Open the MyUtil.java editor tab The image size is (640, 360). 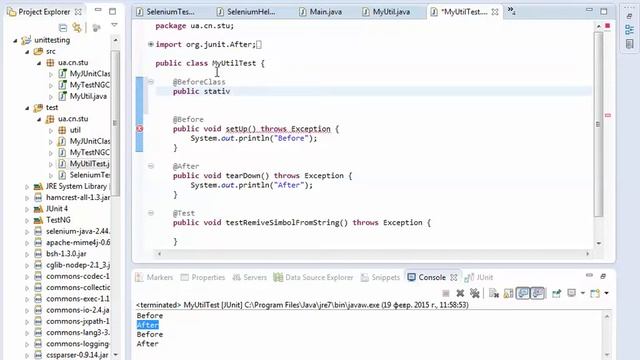click(x=386, y=12)
